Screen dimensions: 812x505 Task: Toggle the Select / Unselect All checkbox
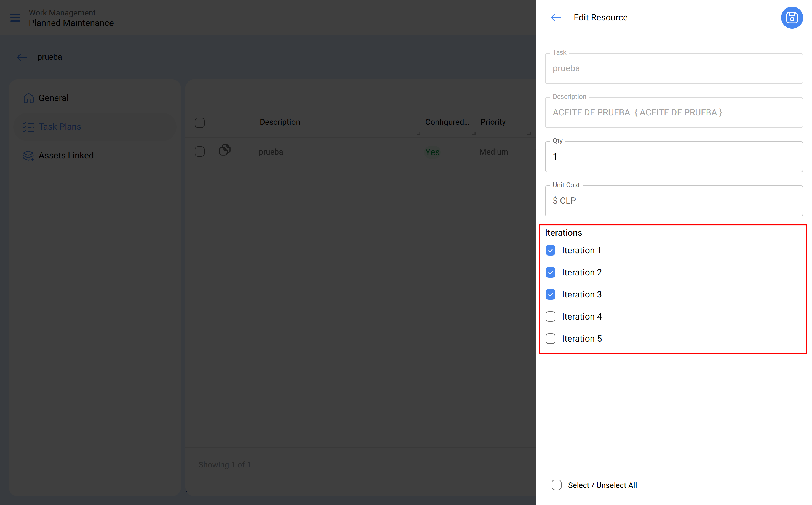tap(556, 485)
